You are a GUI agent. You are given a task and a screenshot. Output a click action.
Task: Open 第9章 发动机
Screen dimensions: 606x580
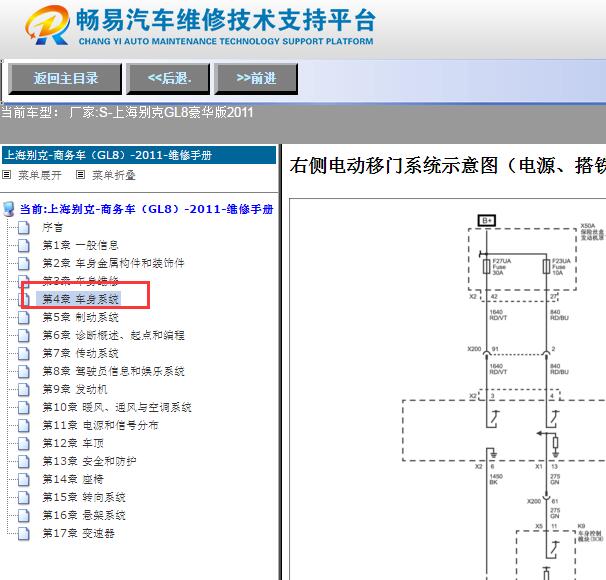(75, 389)
